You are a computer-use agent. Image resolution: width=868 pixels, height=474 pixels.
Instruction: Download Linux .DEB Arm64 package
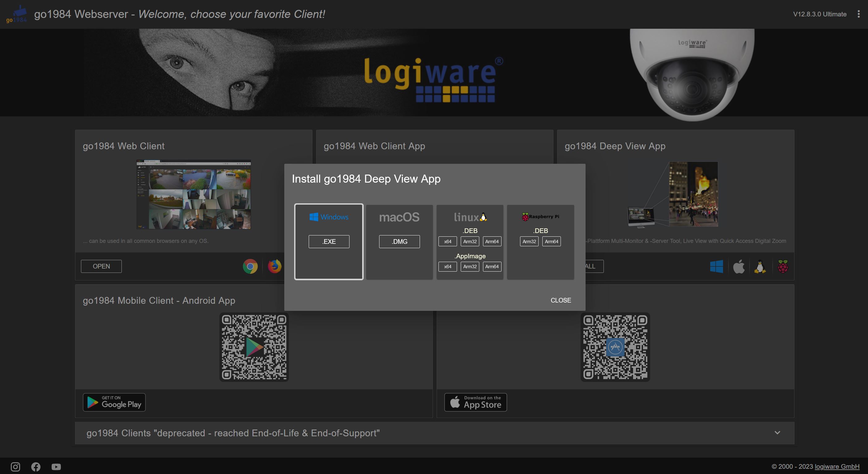492,241
